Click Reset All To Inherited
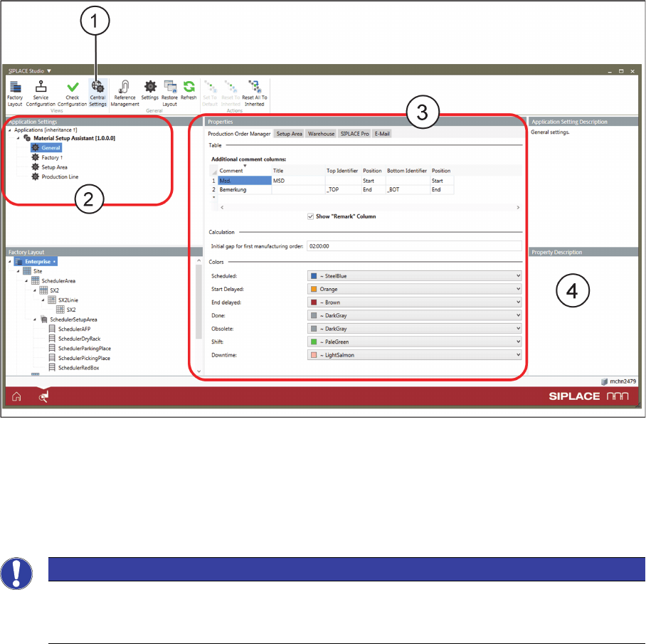 [x=255, y=93]
